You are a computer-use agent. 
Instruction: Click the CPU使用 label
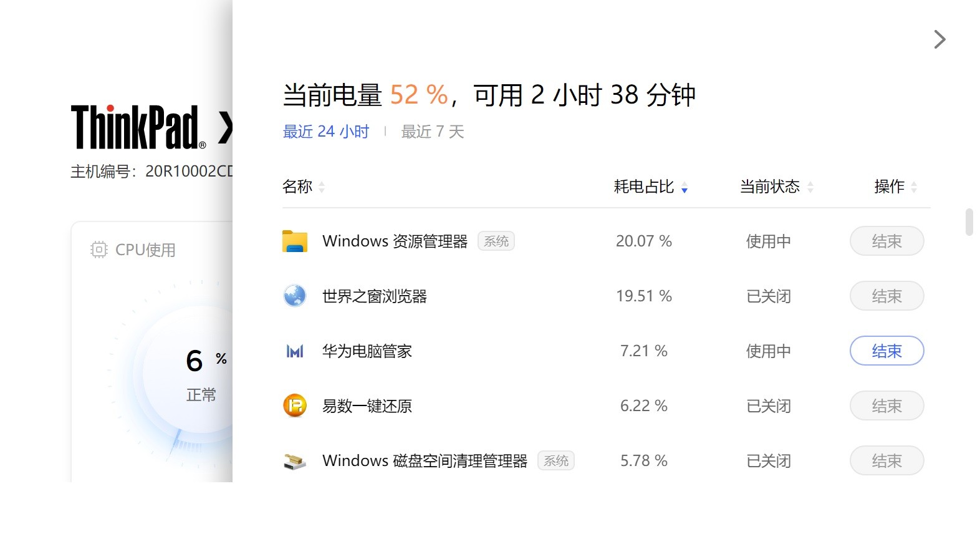click(x=145, y=250)
